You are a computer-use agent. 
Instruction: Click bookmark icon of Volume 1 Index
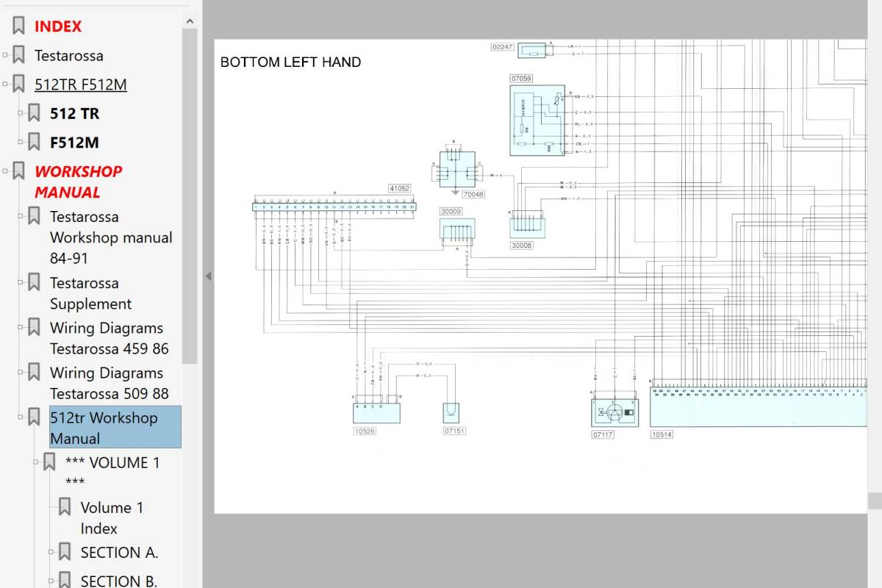(65, 507)
